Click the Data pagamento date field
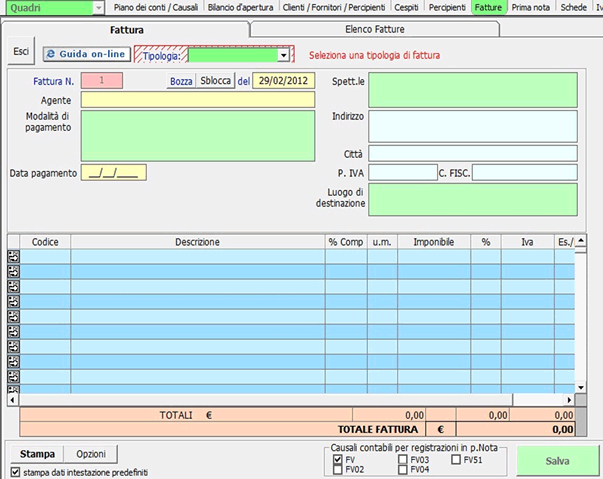Image resolution: width=603 pixels, height=479 pixels. click(x=113, y=173)
